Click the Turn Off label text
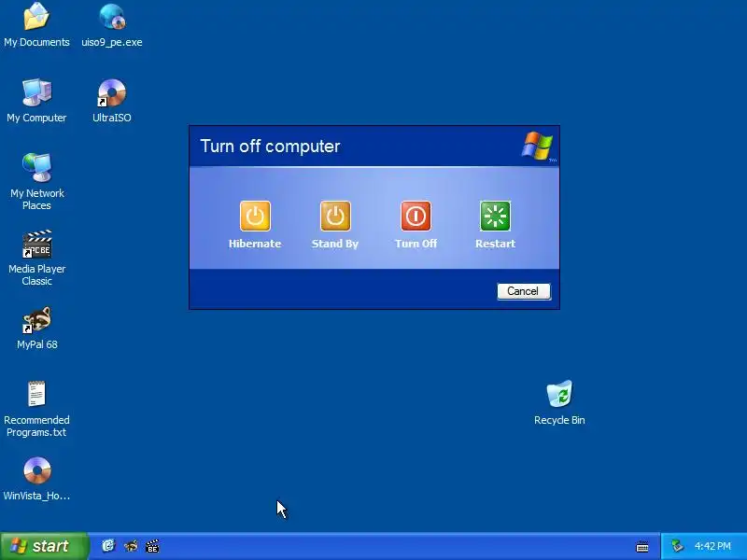 point(416,244)
